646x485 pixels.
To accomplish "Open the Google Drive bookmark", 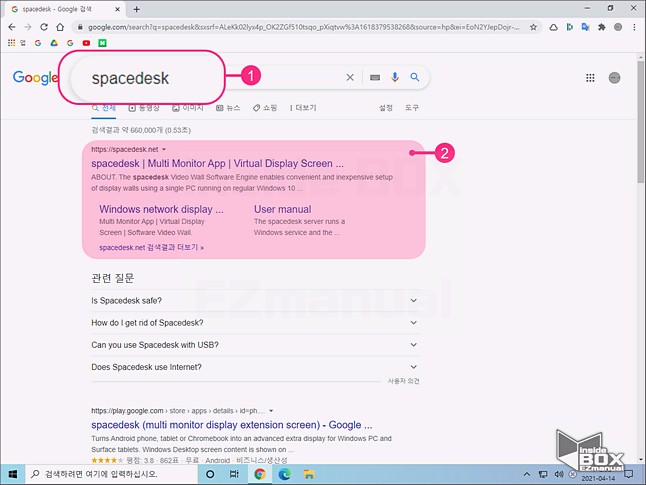I will [54, 43].
